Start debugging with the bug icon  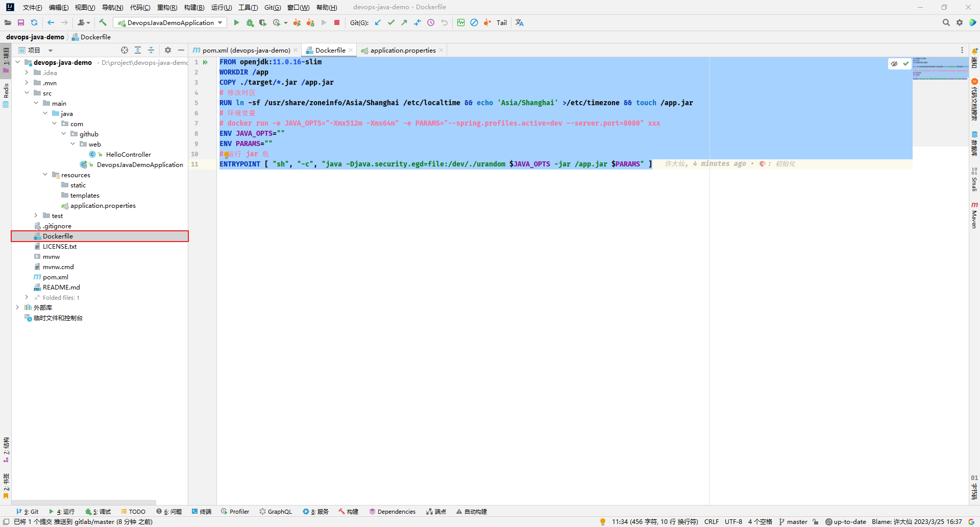click(x=250, y=22)
